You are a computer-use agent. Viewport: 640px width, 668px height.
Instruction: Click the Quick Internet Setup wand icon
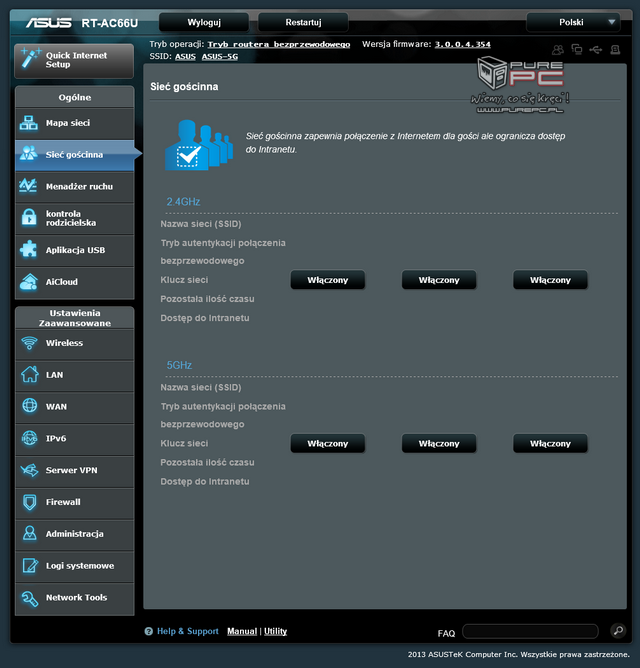point(30,58)
